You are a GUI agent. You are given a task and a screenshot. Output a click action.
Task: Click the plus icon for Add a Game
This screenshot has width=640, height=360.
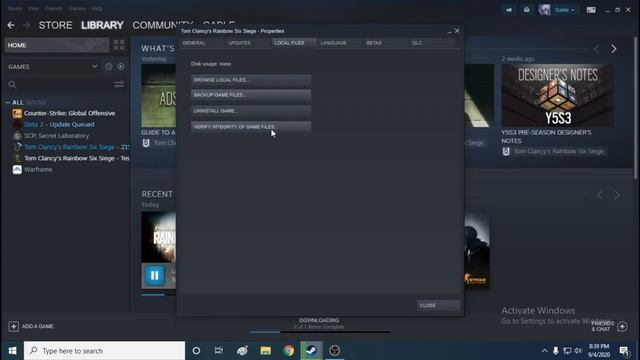click(x=13, y=326)
